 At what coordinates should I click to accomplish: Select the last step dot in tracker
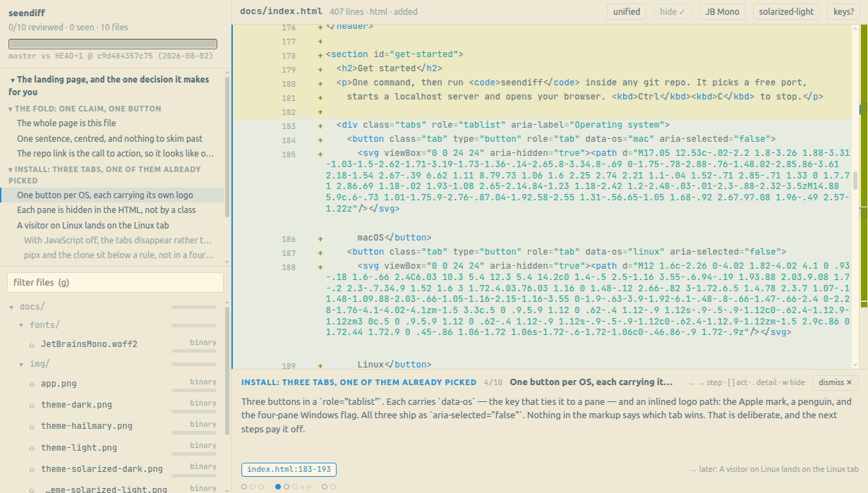pos(333,487)
